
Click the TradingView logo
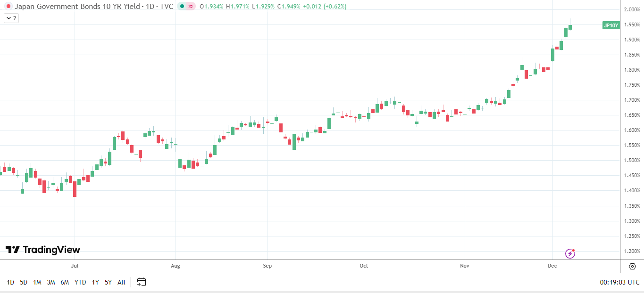(x=43, y=250)
